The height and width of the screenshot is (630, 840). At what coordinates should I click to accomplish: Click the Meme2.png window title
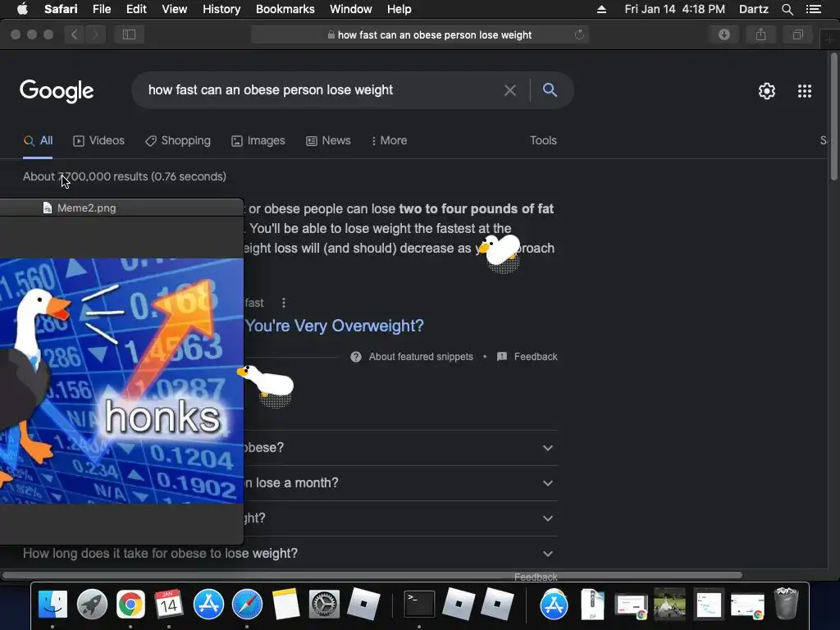click(86, 208)
